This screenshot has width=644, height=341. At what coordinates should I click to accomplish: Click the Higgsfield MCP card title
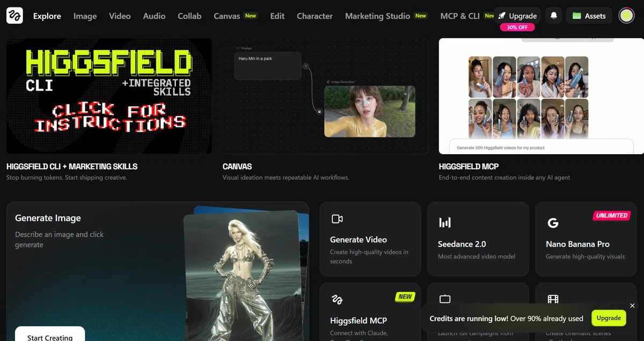(x=358, y=321)
